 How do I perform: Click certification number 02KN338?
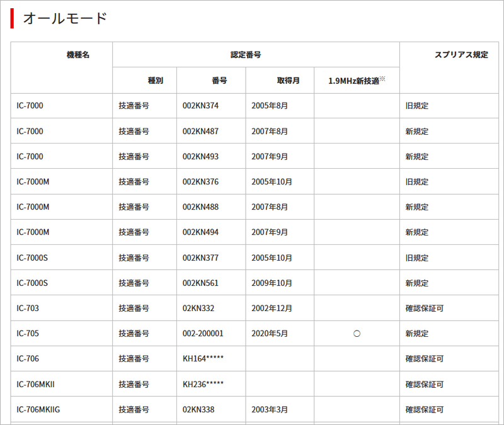coord(198,410)
